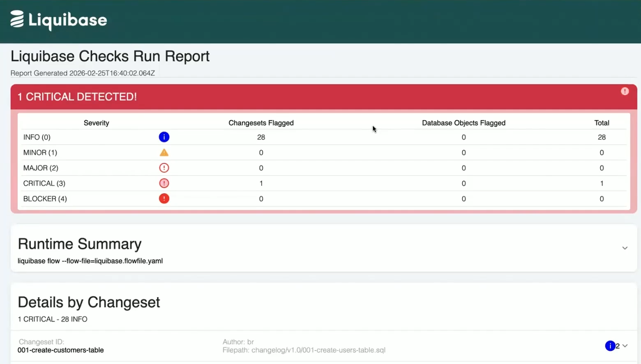Click the CRITICAL changesets flagged value 1
Image resolution: width=641 pixels, height=364 pixels.
pyautogui.click(x=261, y=183)
